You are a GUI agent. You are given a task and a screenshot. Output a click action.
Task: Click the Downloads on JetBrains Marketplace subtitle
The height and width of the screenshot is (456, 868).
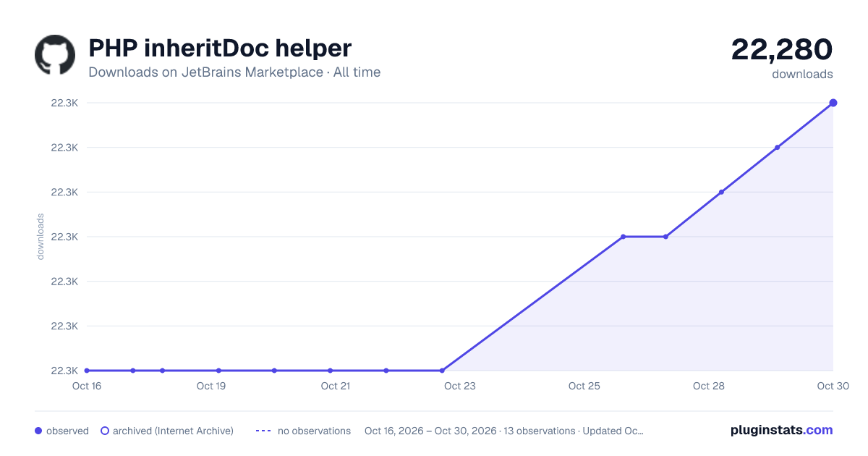click(234, 72)
